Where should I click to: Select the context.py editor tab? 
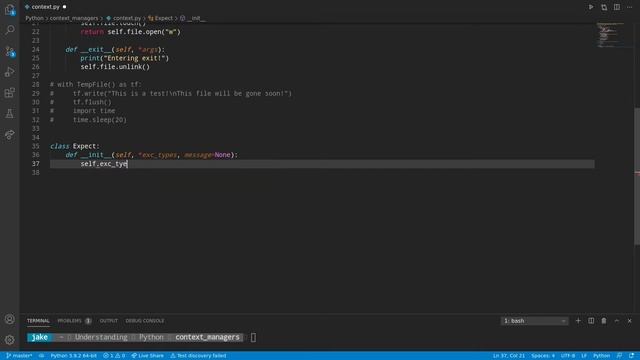pyautogui.click(x=45, y=7)
